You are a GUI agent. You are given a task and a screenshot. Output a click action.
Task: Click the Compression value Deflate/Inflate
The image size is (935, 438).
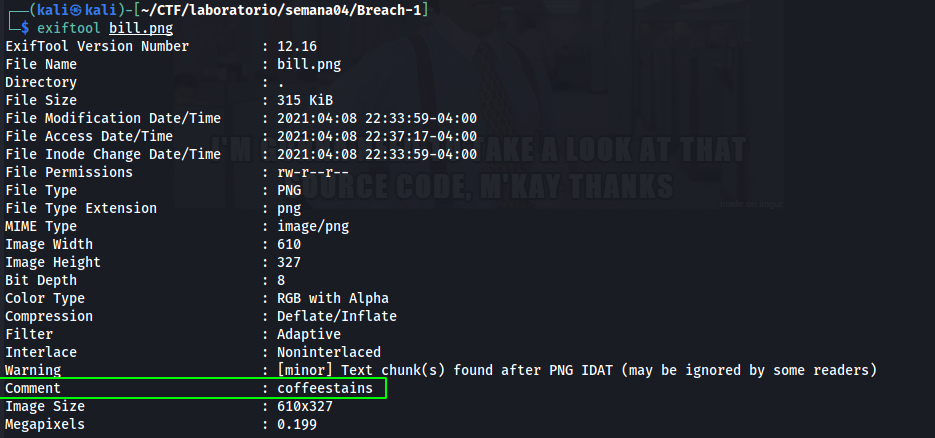[x=336, y=316]
